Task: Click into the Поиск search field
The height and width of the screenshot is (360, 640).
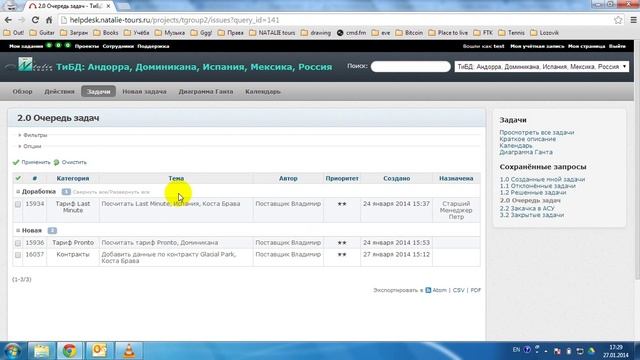Action: point(411,67)
